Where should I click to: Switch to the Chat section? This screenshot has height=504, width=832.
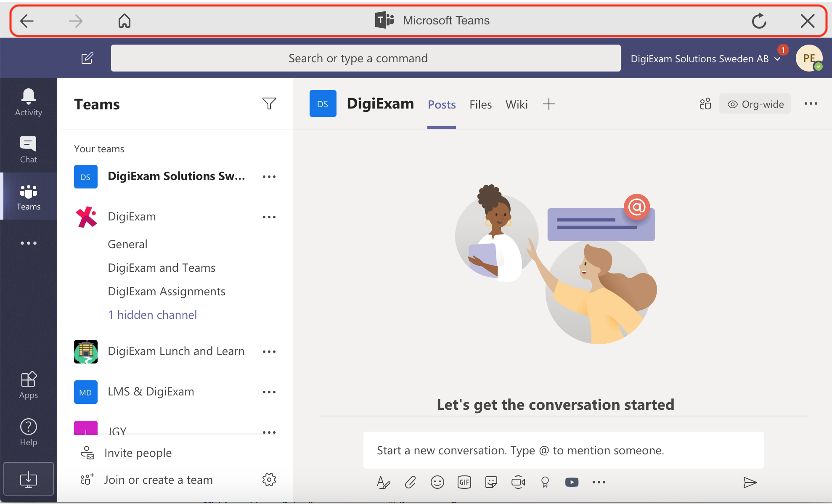(x=28, y=148)
